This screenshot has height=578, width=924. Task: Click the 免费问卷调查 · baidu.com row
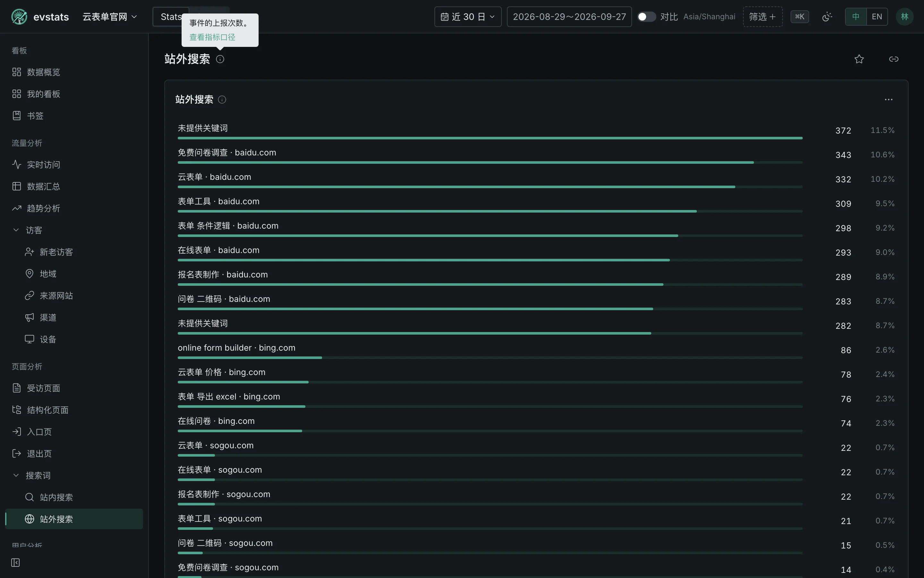(536, 155)
